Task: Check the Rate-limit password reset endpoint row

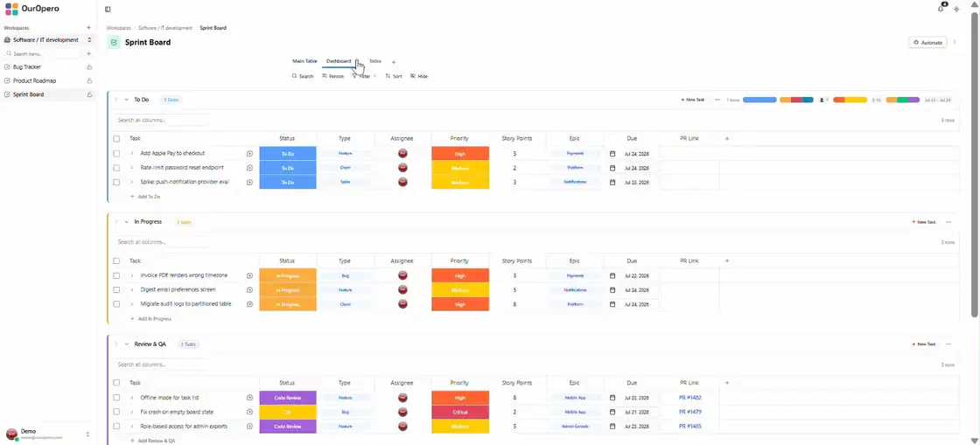Action: (116, 168)
